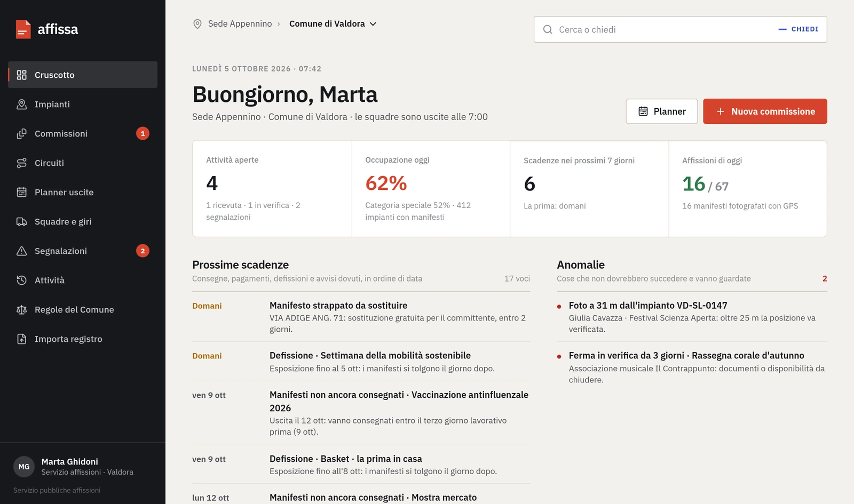Screen dimensions: 854x504
Task: Open Commissioni via its copy icon
Action: [x=21, y=133]
